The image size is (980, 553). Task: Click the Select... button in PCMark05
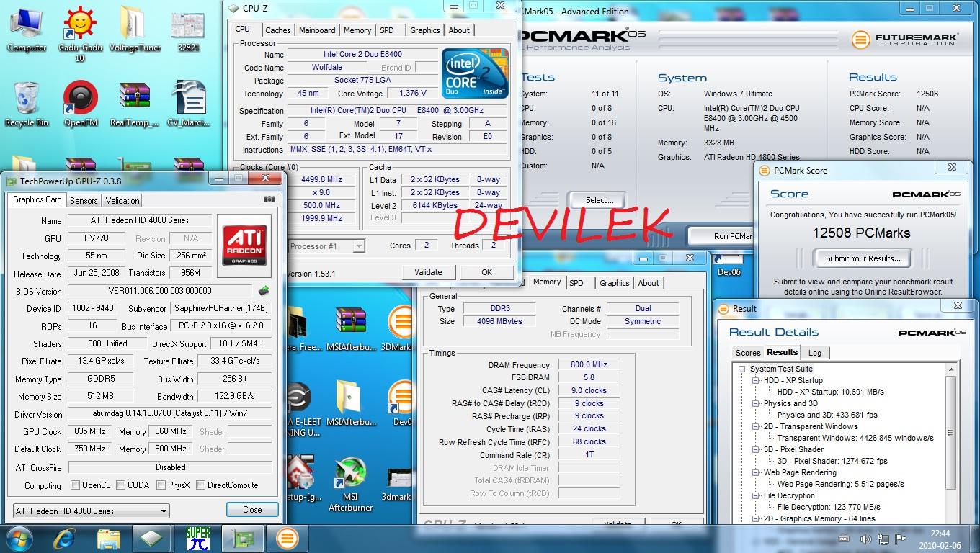tap(600, 200)
